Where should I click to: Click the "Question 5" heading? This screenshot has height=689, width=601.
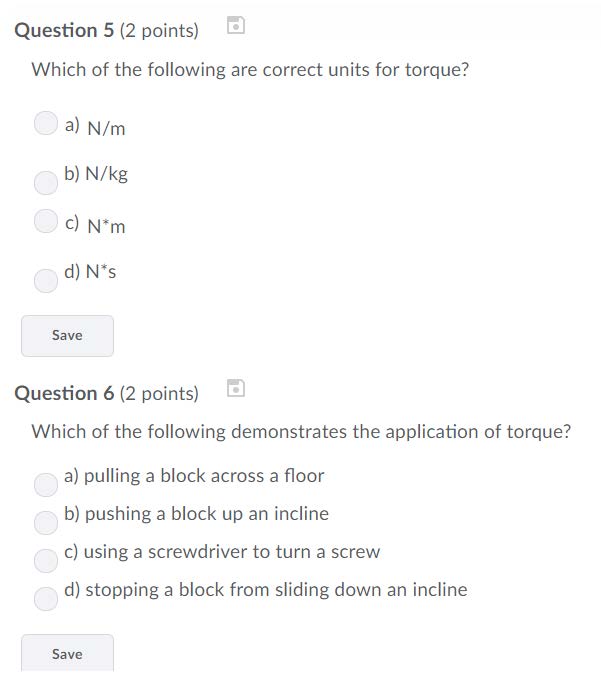click(64, 31)
